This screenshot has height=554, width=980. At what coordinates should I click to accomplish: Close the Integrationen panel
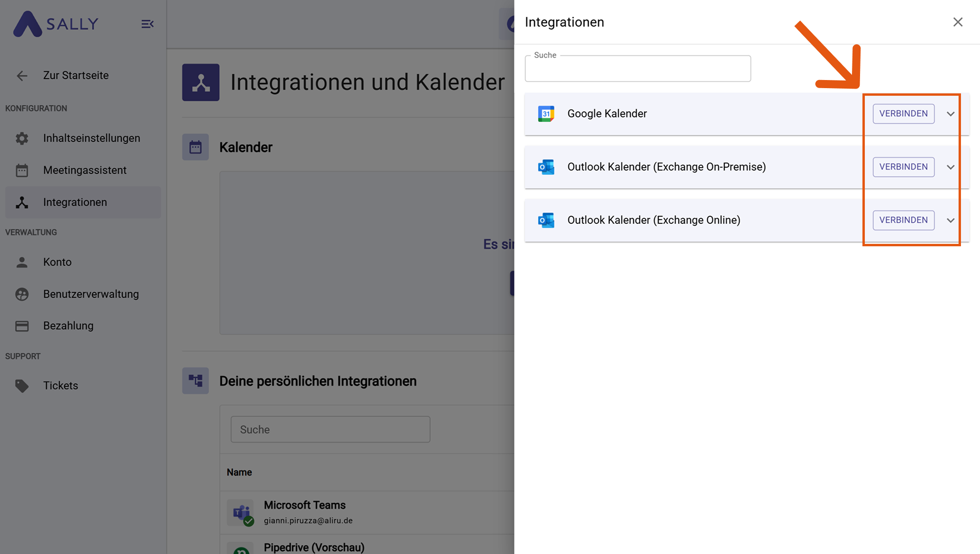coord(958,22)
